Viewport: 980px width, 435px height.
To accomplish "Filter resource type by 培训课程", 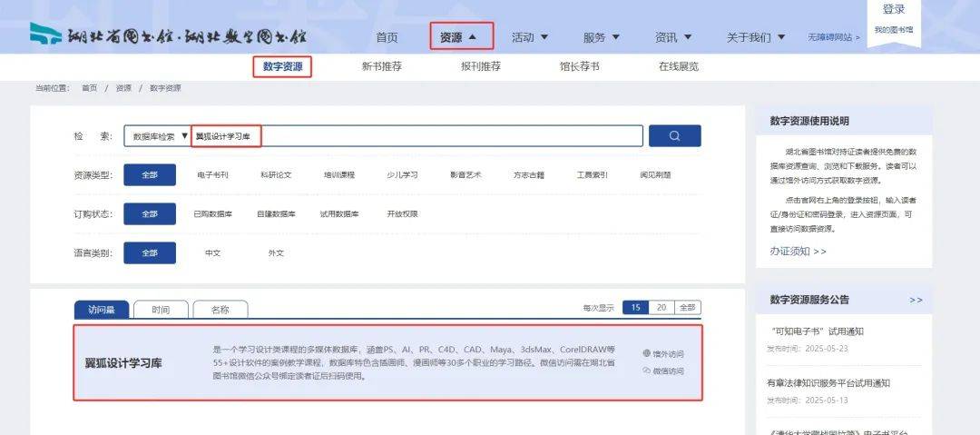I will pyautogui.click(x=338, y=175).
